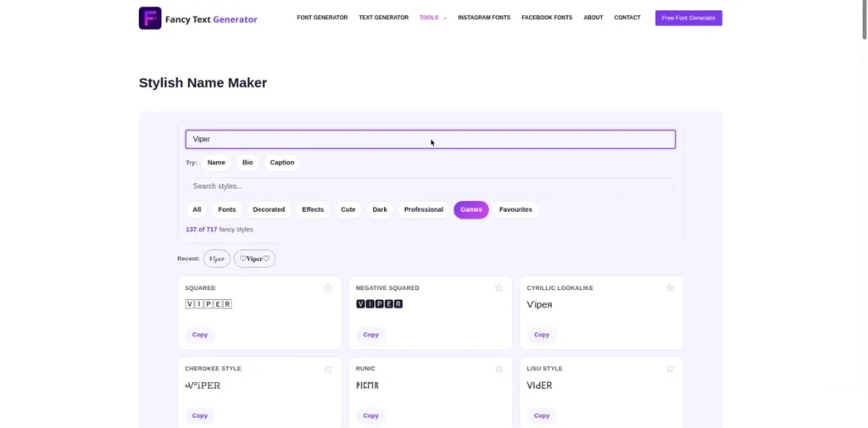Mark Cherokee Style as favourite using star
The width and height of the screenshot is (868, 428).
328,369
